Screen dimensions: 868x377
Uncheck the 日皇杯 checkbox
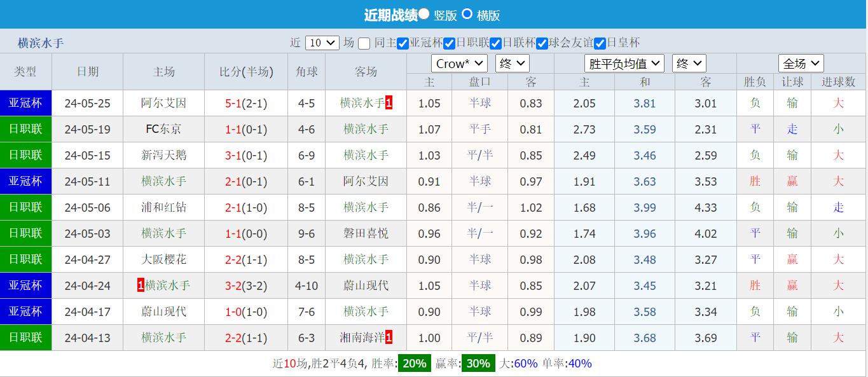click(x=599, y=43)
